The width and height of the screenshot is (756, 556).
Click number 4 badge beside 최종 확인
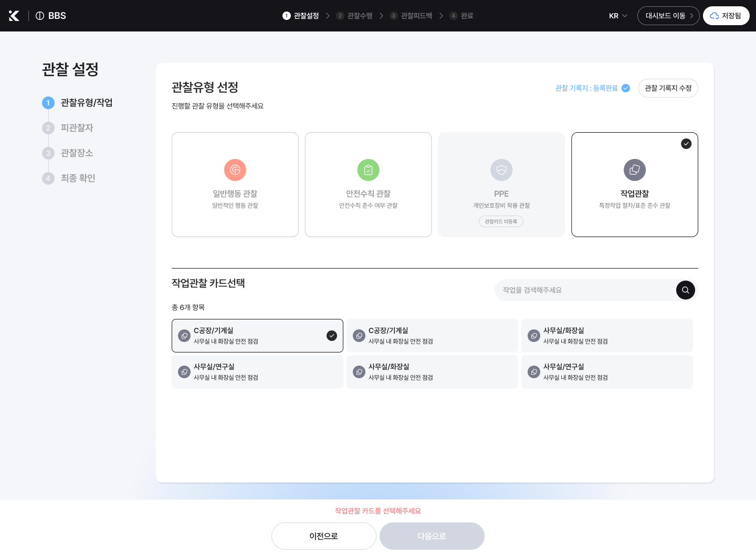point(48,178)
